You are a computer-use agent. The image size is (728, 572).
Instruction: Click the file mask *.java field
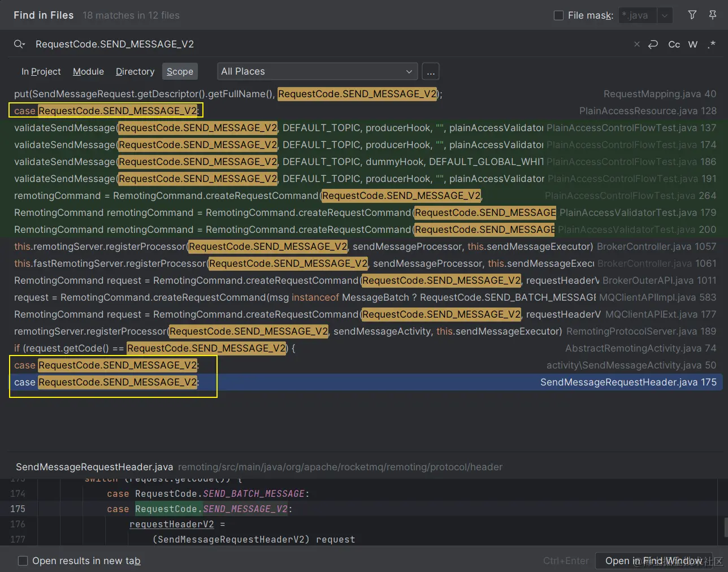coord(638,15)
